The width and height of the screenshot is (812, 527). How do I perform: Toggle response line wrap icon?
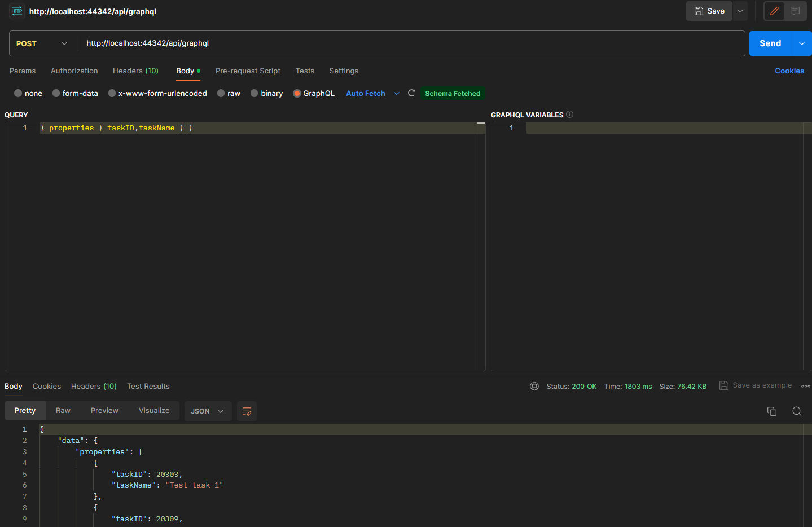click(x=247, y=411)
